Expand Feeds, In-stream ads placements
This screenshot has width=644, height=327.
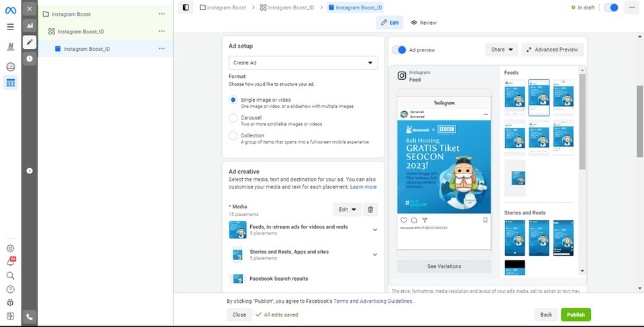(x=374, y=230)
